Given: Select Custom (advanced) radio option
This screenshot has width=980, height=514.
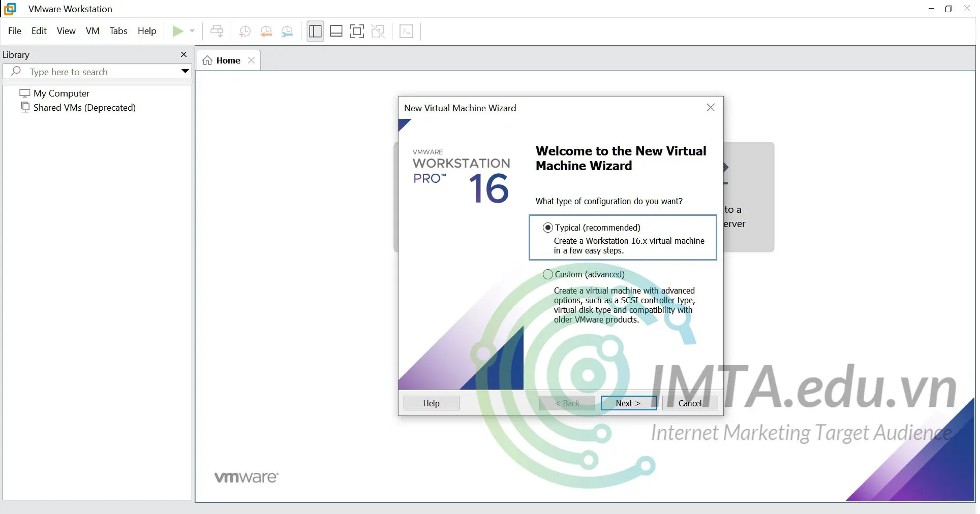Looking at the screenshot, I should pos(548,274).
